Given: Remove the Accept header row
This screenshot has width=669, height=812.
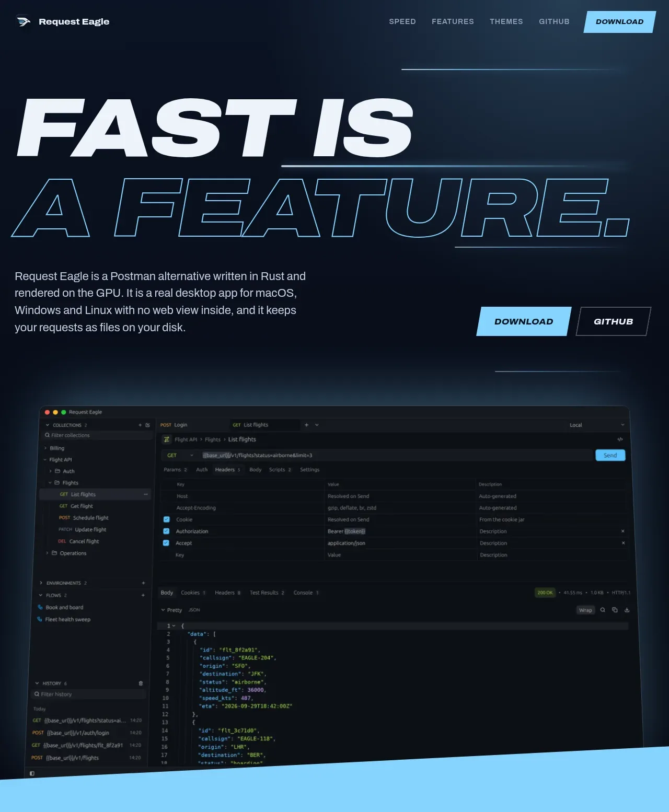Looking at the screenshot, I should [623, 543].
